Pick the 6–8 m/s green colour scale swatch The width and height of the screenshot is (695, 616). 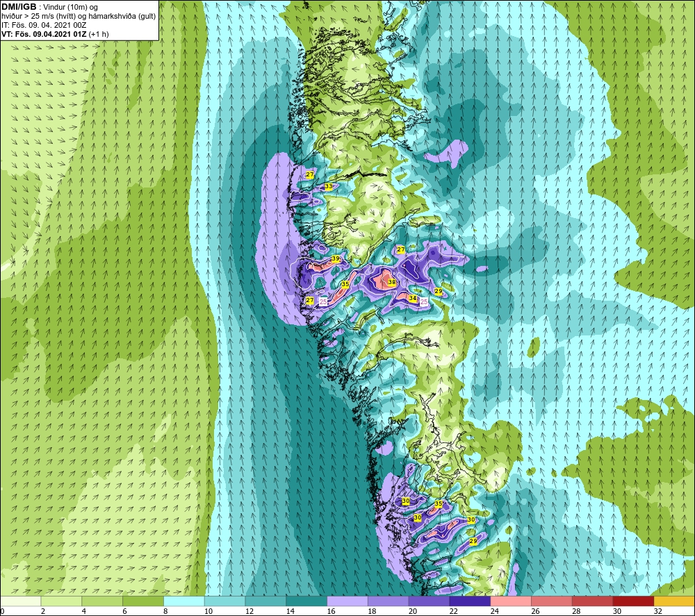click(143, 601)
